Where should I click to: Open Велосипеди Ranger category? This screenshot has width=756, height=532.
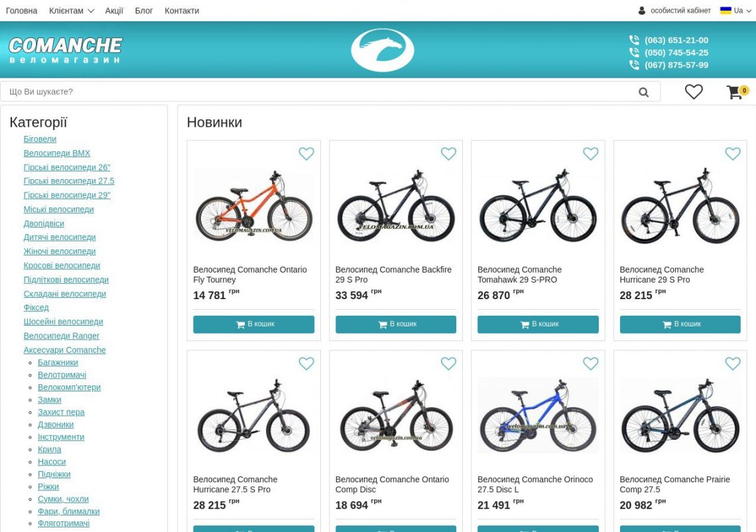click(62, 336)
